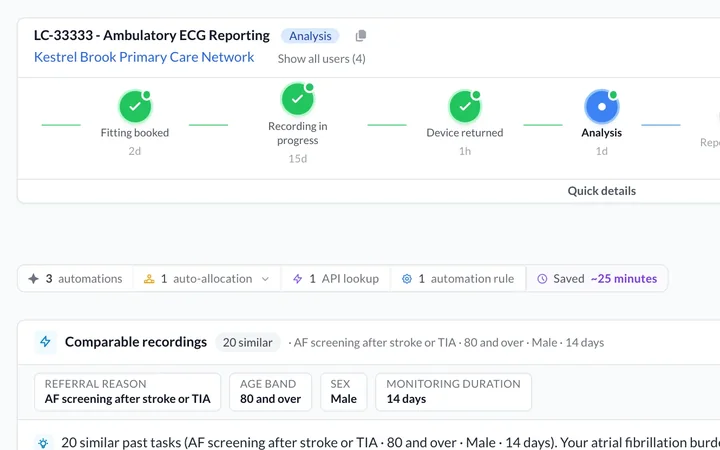Click the API lookup lightning icon
This screenshot has width=720, height=450.
click(x=298, y=279)
